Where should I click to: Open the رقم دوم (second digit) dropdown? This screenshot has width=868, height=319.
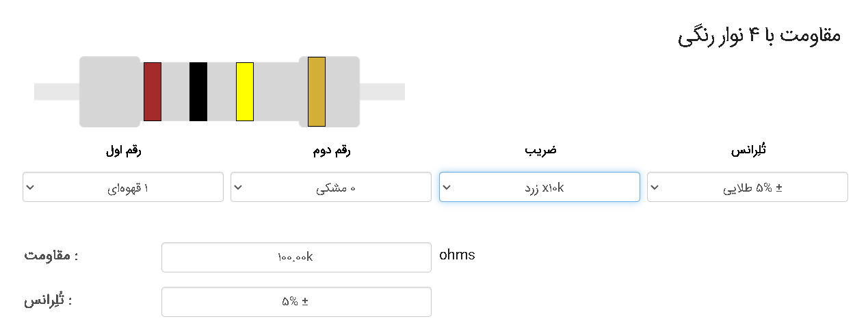(x=331, y=187)
